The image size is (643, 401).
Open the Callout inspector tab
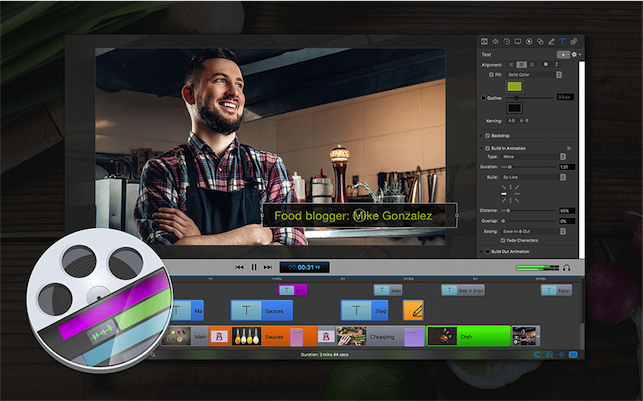529,41
